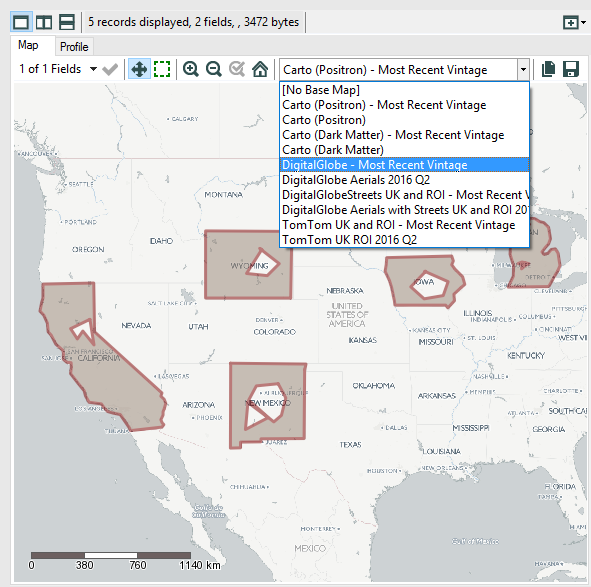Switch to stacked horizontal split view icon
The image size is (591, 587).
(67, 22)
